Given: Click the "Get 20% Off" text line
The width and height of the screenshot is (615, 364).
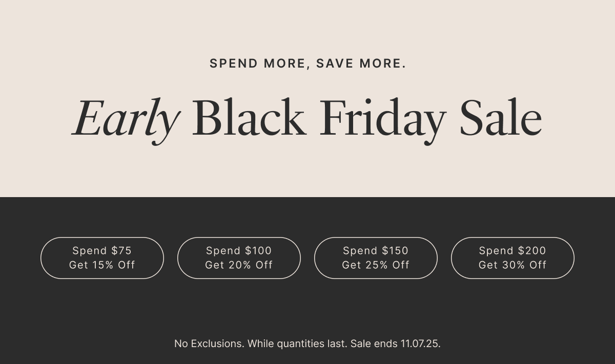Looking at the screenshot, I should pyautogui.click(x=239, y=265).
